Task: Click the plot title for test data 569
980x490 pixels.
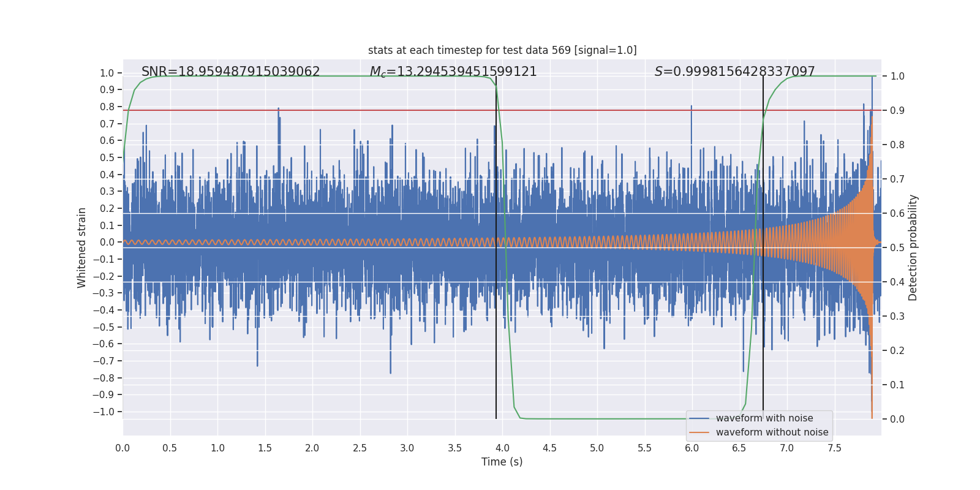Action: [x=502, y=50]
